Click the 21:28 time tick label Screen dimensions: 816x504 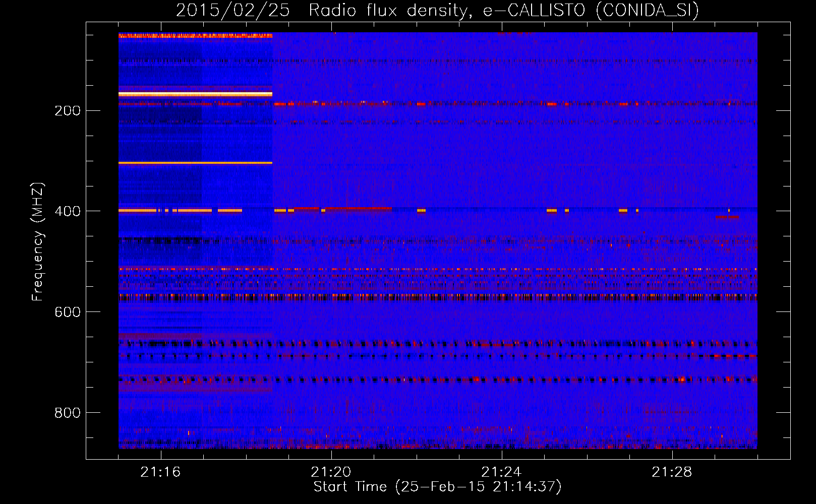click(x=672, y=472)
